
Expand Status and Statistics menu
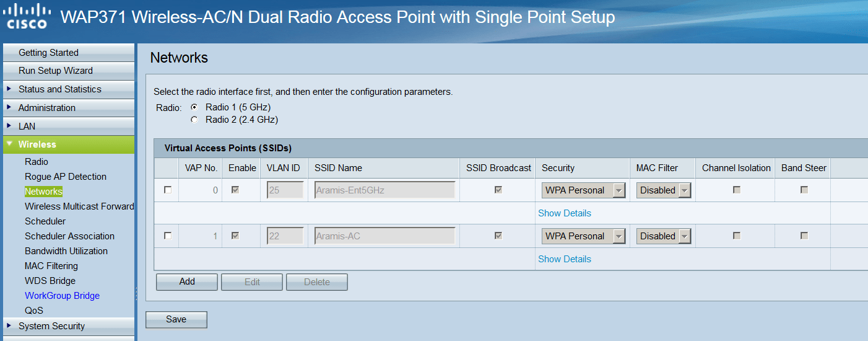click(x=68, y=89)
